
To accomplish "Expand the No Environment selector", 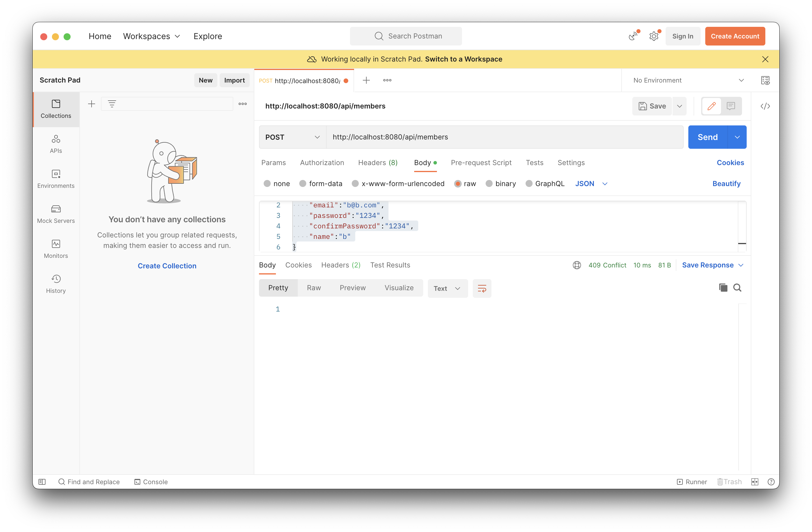I will tap(688, 80).
